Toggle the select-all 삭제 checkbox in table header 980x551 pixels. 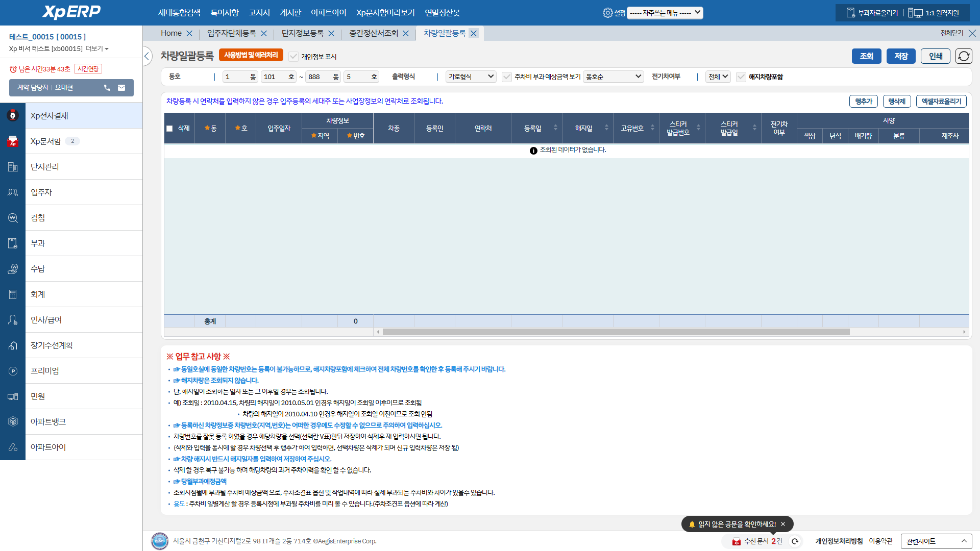click(170, 129)
